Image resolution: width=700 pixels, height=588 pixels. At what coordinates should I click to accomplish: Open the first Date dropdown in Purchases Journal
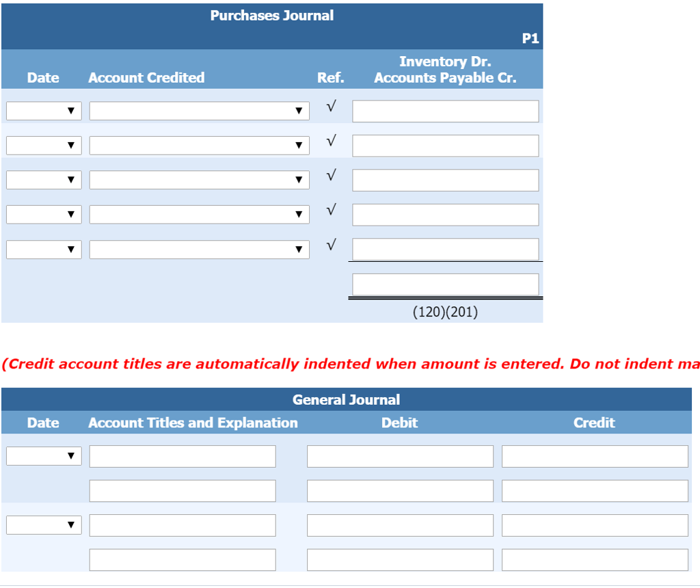pos(43,110)
